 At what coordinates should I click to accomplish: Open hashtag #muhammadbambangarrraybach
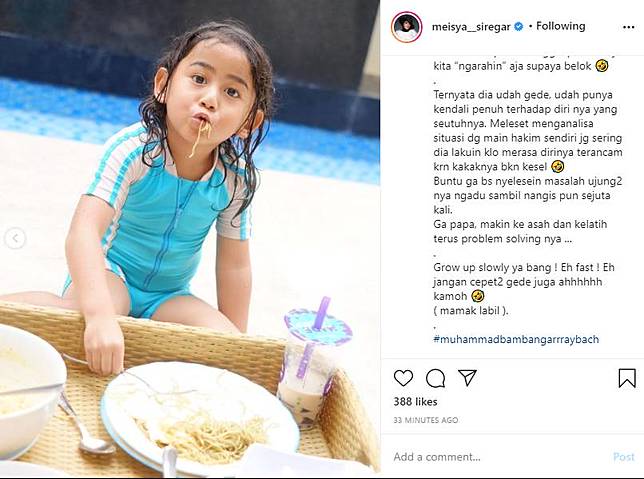pyautogui.click(x=516, y=339)
